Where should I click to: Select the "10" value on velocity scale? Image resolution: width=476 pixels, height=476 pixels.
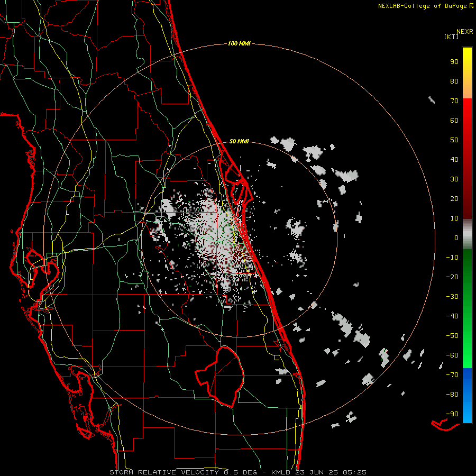click(x=454, y=218)
